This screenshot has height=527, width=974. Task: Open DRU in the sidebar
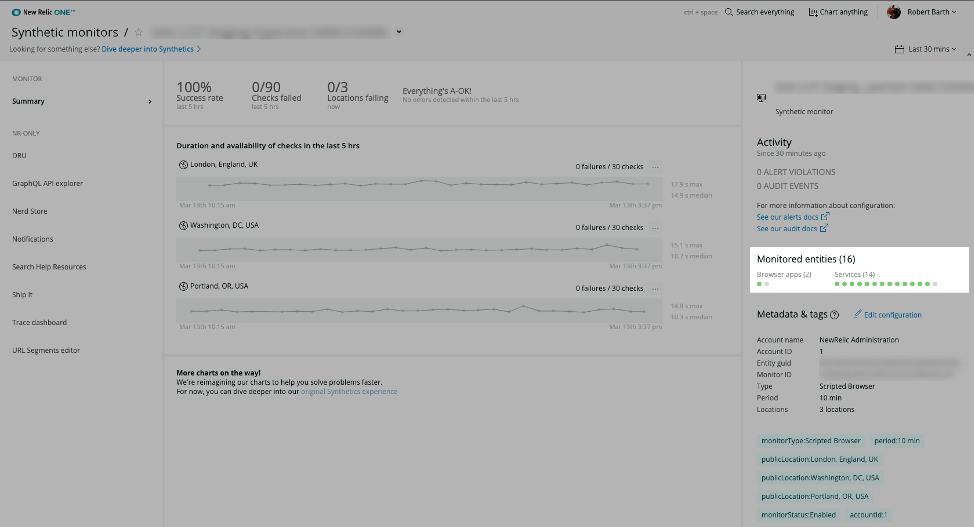pyautogui.click(x=19, y=156)
